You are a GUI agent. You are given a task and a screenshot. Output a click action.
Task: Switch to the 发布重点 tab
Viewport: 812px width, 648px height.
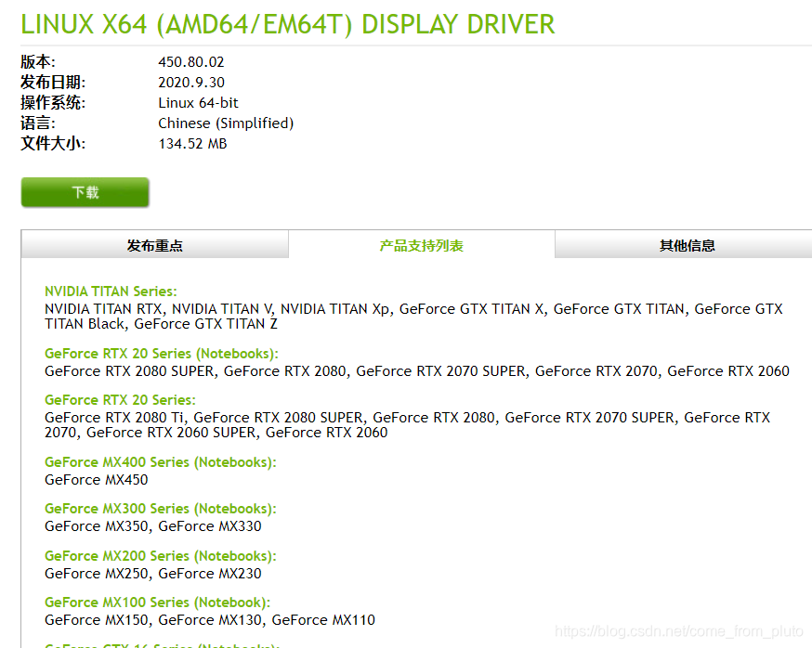click(155, 245)
